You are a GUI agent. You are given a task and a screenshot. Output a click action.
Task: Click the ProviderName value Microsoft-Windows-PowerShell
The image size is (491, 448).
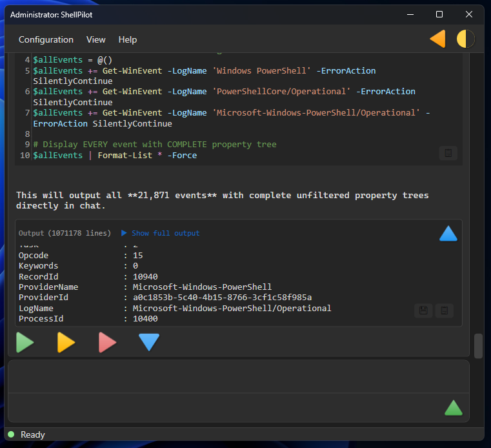[203, 287]
